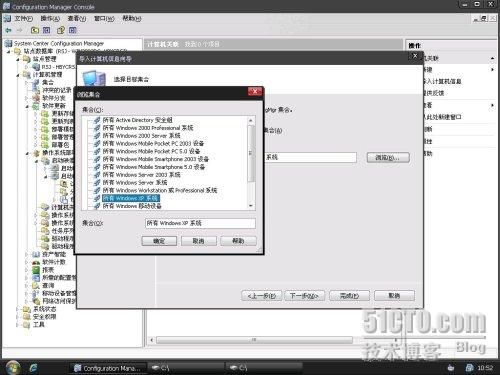The height and width of the screenshot is (375, 500).
Task: Click the 报表 green icon in tree
Action: pos(36,270)
